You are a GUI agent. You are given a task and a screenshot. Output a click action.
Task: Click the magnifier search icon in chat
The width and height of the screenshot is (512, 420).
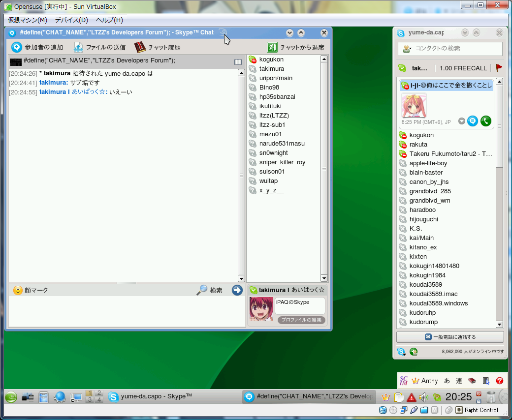[202, 290]
